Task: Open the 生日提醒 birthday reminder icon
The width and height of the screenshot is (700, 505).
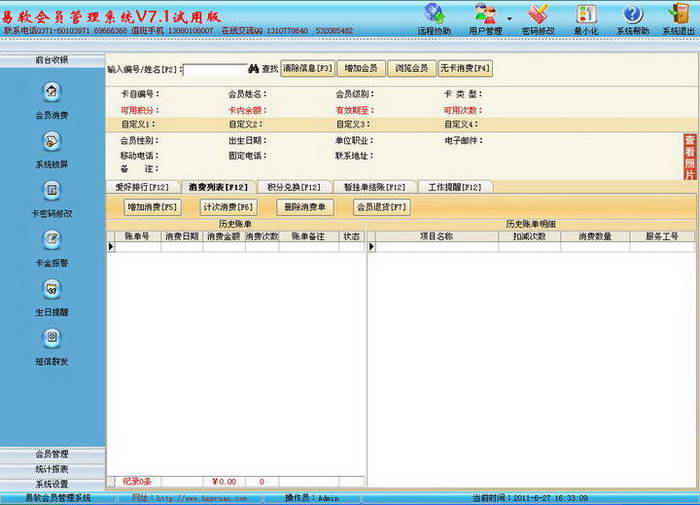Action: click(52, 289)
